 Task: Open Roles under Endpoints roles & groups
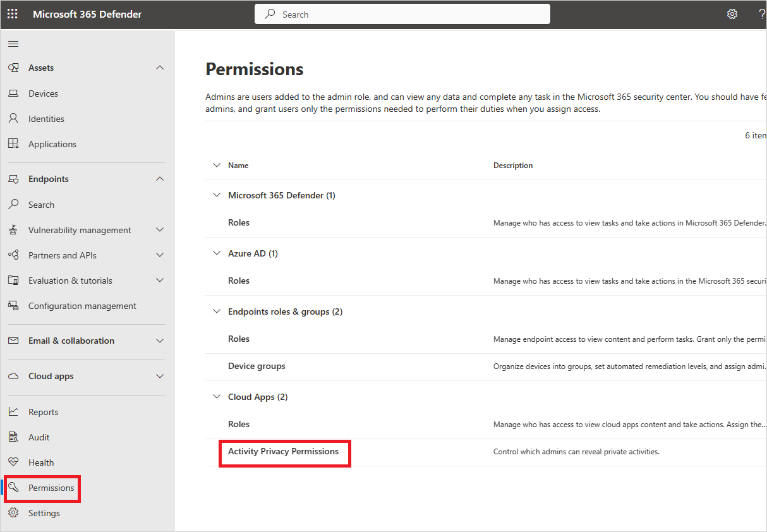(239, 339)
